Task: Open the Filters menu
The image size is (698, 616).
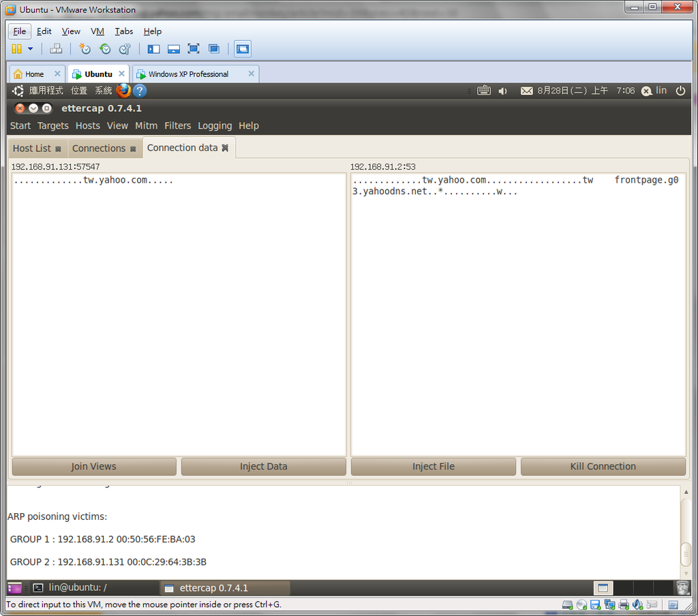Action: [178, 125]
